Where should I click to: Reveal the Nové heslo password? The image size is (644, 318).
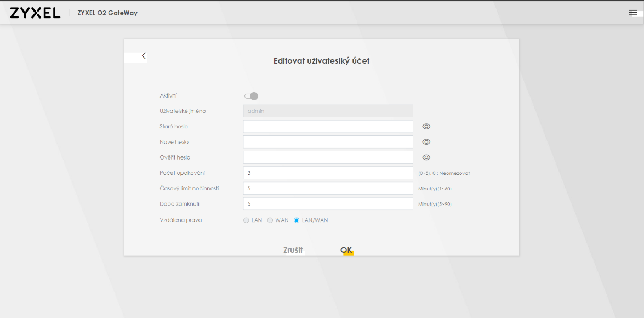(x=426, y=142)
